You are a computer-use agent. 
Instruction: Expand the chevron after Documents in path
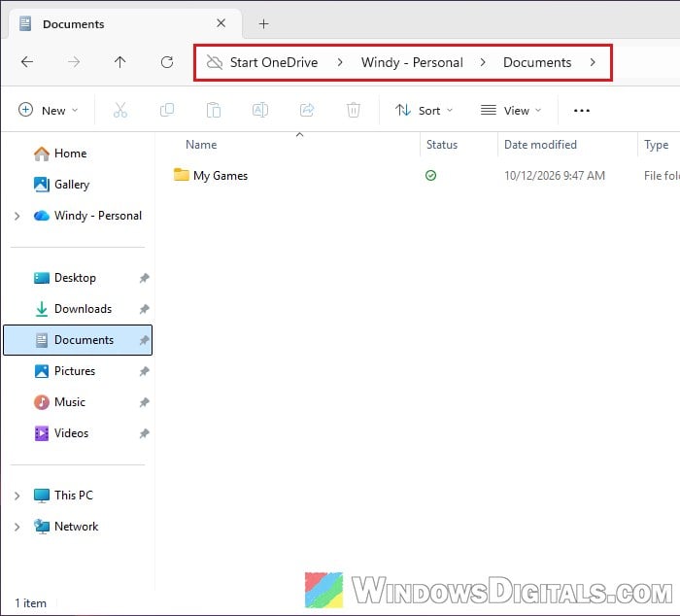[593, 62]
